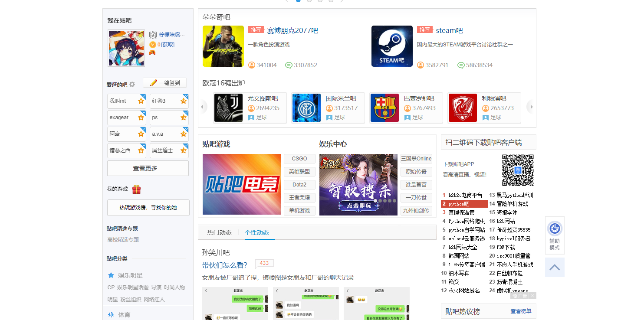Click the 一键签到 sign-in button
The image size is (644, 320).
pos(165,83)
